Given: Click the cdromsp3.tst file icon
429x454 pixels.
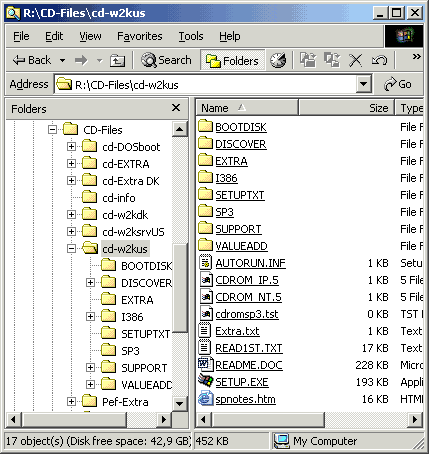Looking at the screenshot, I should [x=206, y=313].
